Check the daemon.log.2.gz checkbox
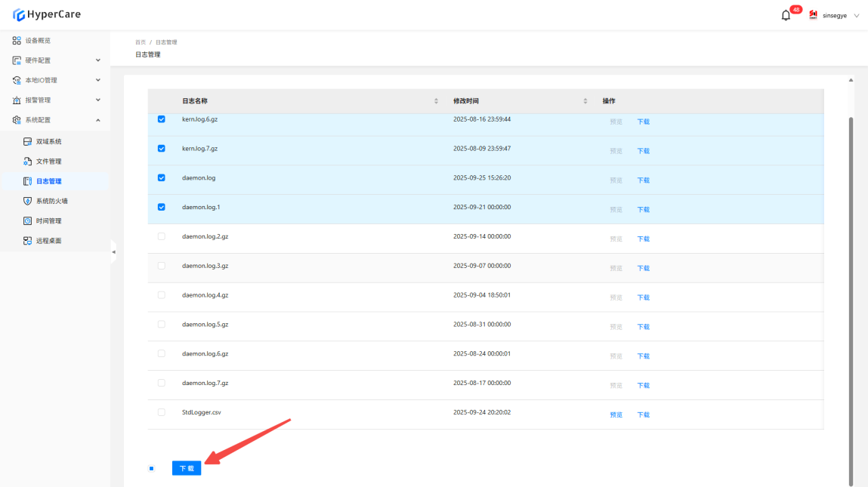The height and width of the screenshot is (487, 868). [161, 236]
